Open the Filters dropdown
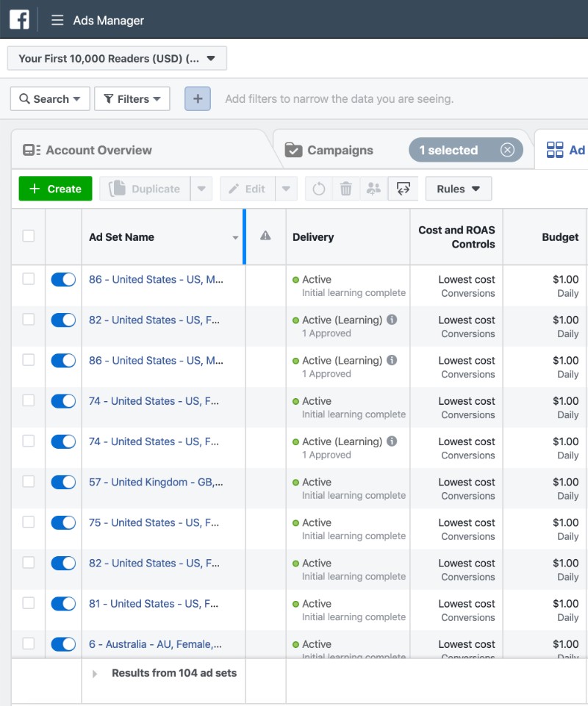Image resolution: width=588 pixels, height=706 pixels. pyautogui.click(x=132, y=98)
